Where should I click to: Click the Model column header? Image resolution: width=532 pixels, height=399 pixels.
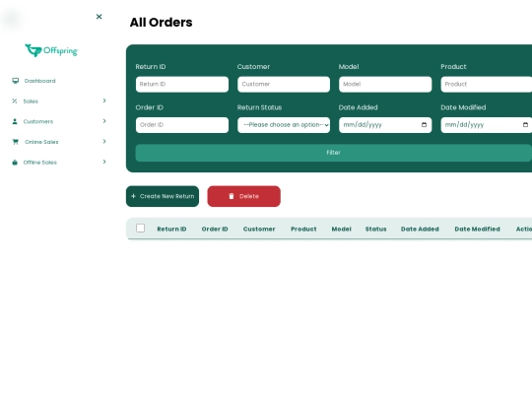coord(341,229)
